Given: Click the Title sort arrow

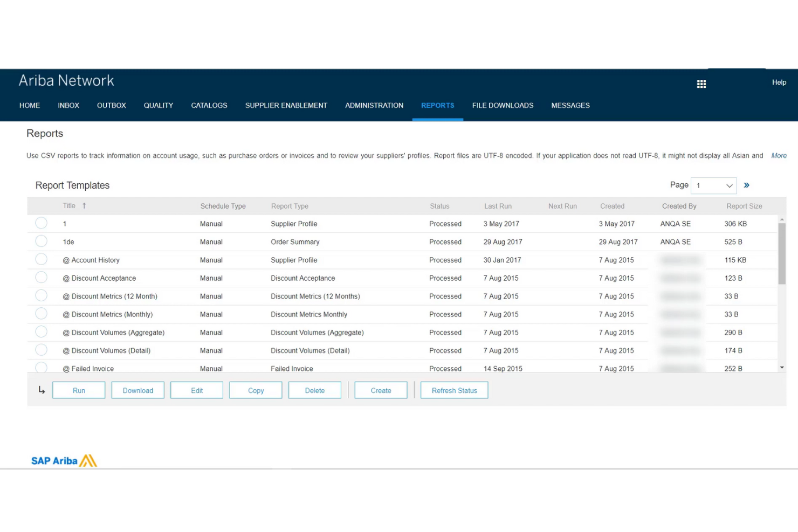Looking at the screenshot, I should click(84, 206).
